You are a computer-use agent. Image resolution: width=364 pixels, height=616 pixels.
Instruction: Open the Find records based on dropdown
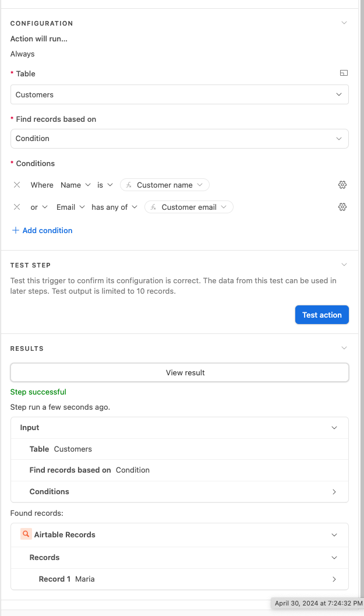point(179,139)
